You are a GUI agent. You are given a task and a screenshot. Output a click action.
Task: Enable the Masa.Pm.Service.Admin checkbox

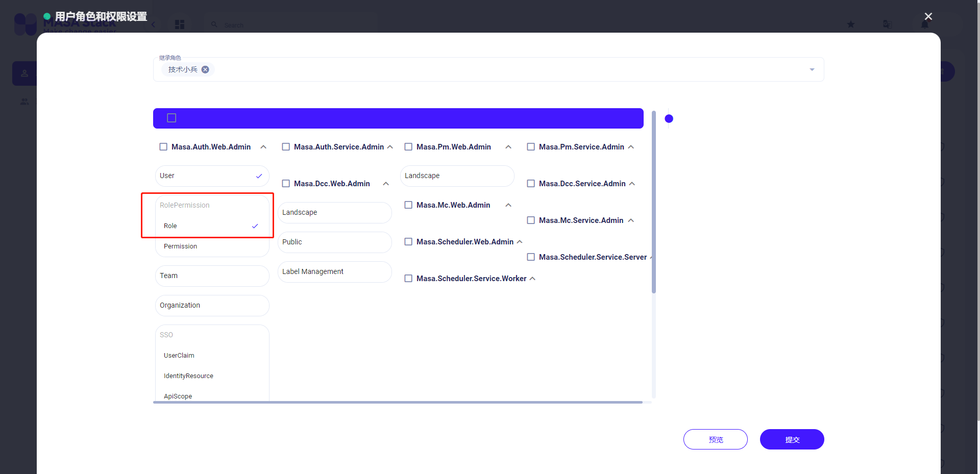click(x=531, y=146)
